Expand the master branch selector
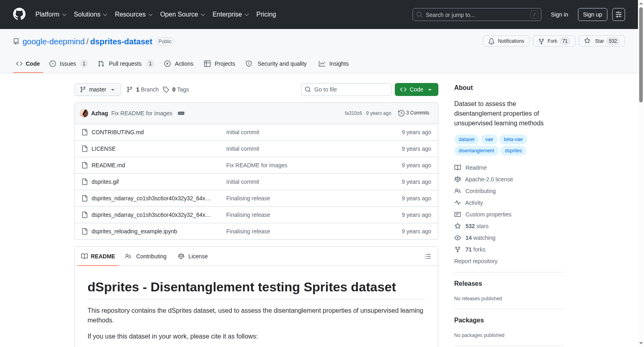644x347 pixels. click(x=98, y=89)
